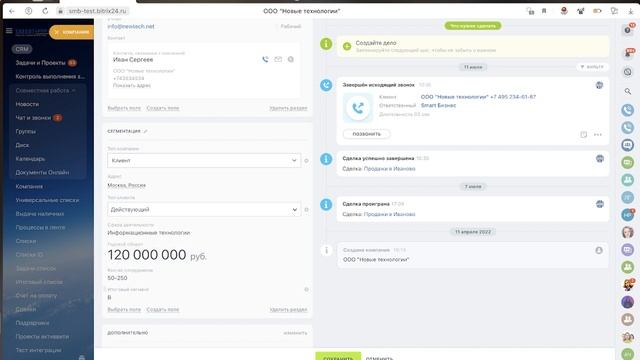Click the Позвонить button in the call entry
Viewport: 640px width, 360px height.
tap(367, 134)
